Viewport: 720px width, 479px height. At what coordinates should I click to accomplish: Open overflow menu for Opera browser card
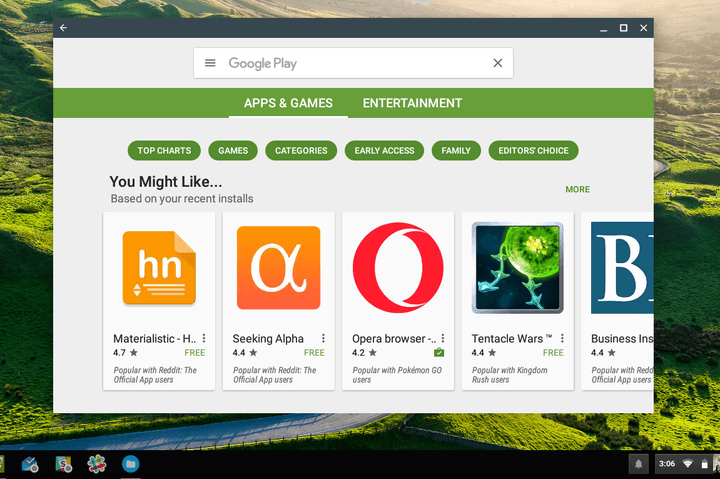[x=443, y=338]
